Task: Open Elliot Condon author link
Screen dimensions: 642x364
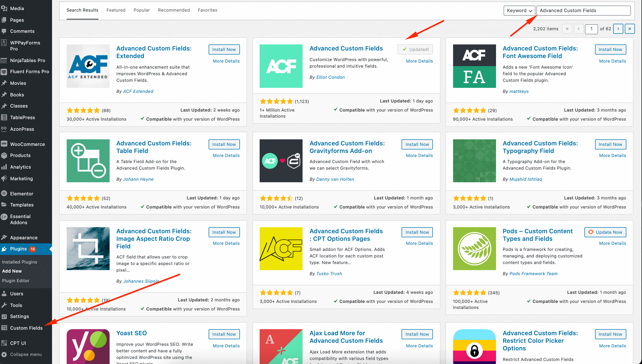Action: 330,77
